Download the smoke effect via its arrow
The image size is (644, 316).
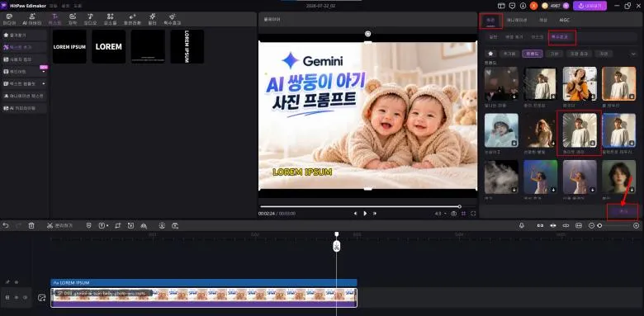point(514,190)
